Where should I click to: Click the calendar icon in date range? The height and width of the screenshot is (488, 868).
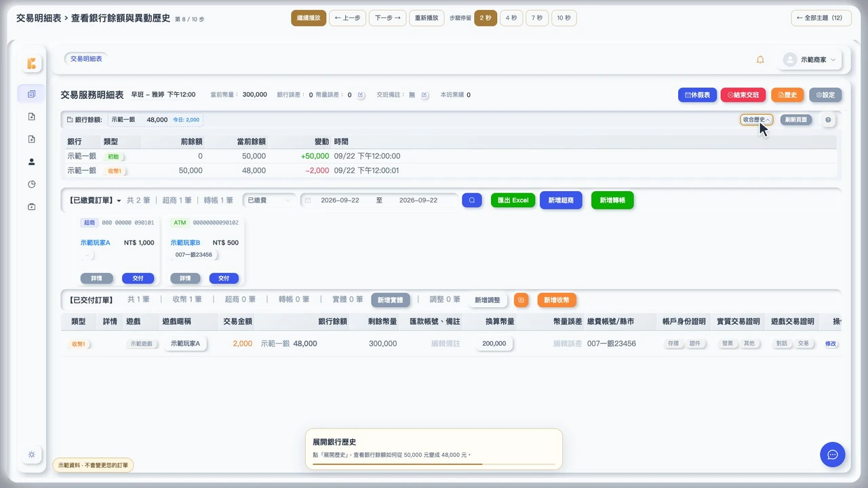click(308, 201)
